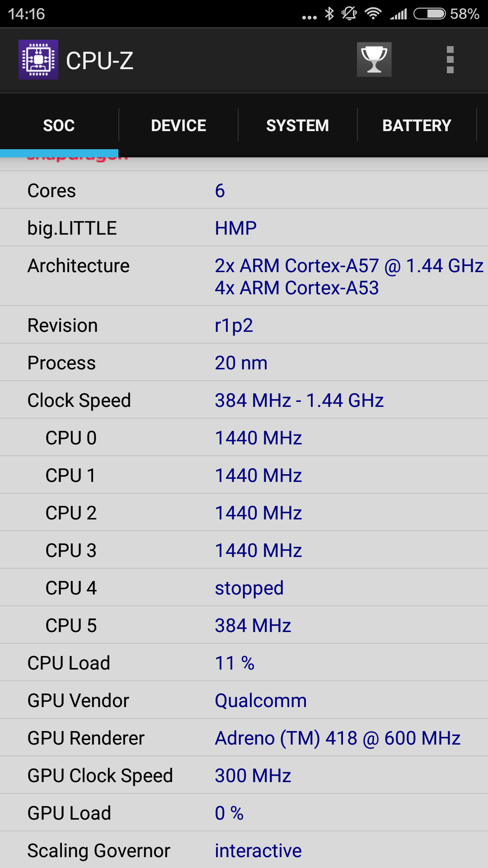Switch to the SYSTEM tab
The image size is (488, 868).
297,125
